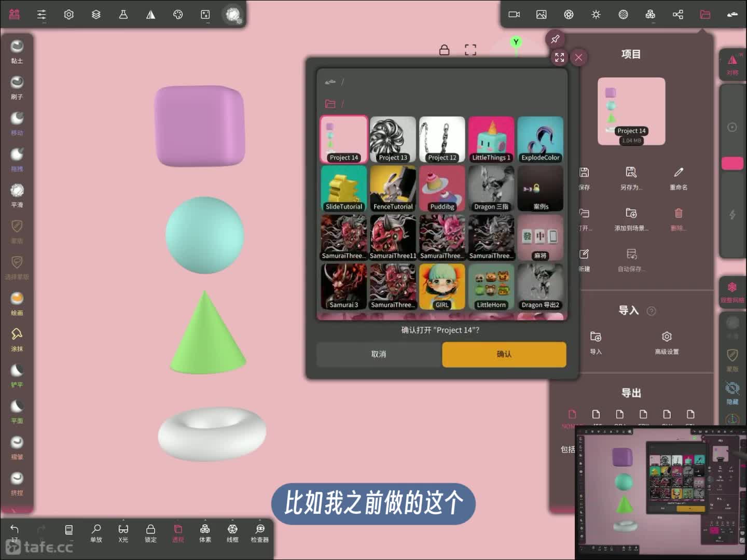Open the paint palette menu in top toolbar

178,15
